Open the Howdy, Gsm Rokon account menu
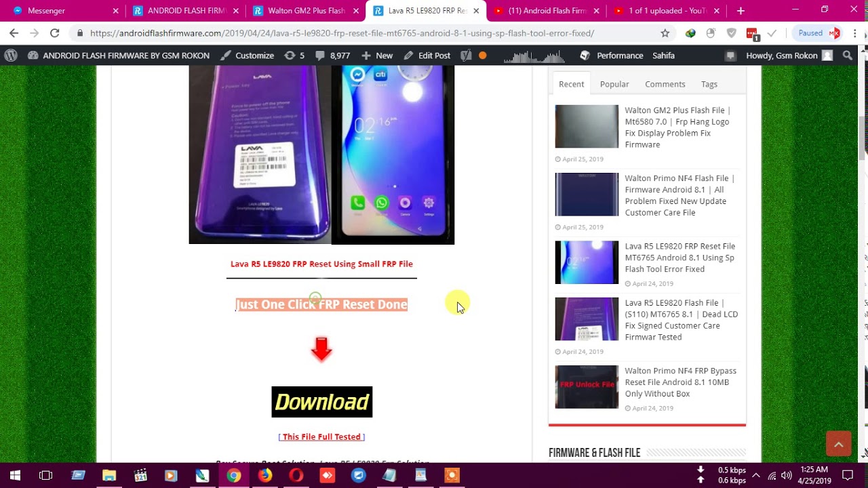Screen dimensions: 868x488 click(x=789, y=56)
